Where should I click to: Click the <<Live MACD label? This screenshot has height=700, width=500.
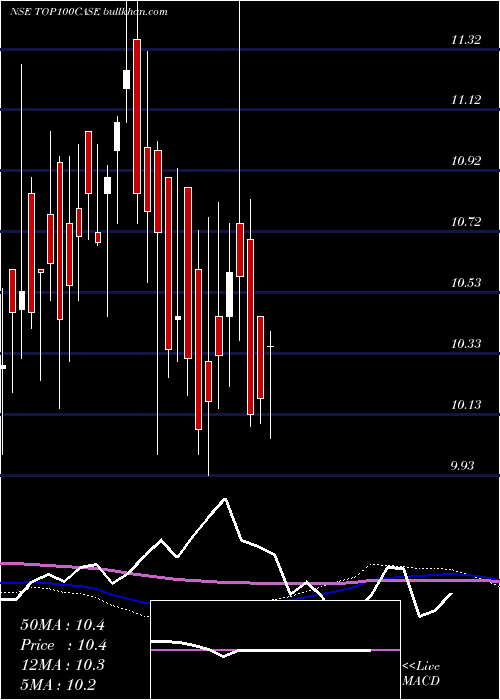pyautogui.click(x=421, y=674)
